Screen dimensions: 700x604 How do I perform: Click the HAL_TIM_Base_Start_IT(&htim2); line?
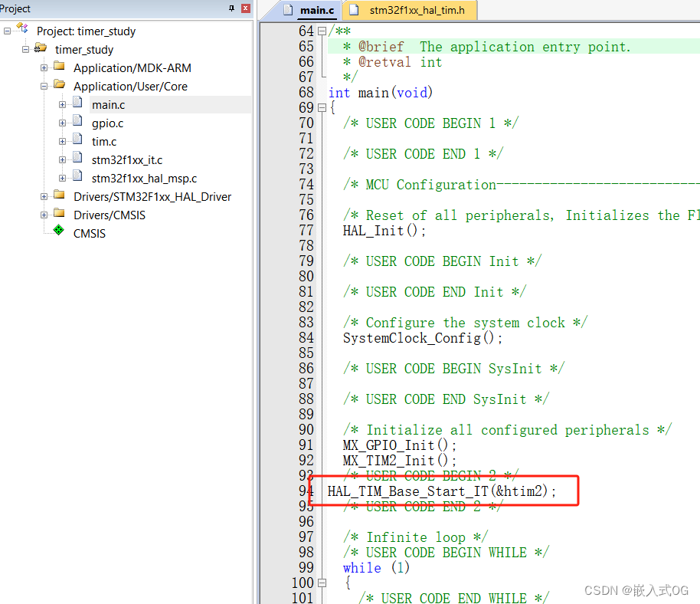pos(442,491)
